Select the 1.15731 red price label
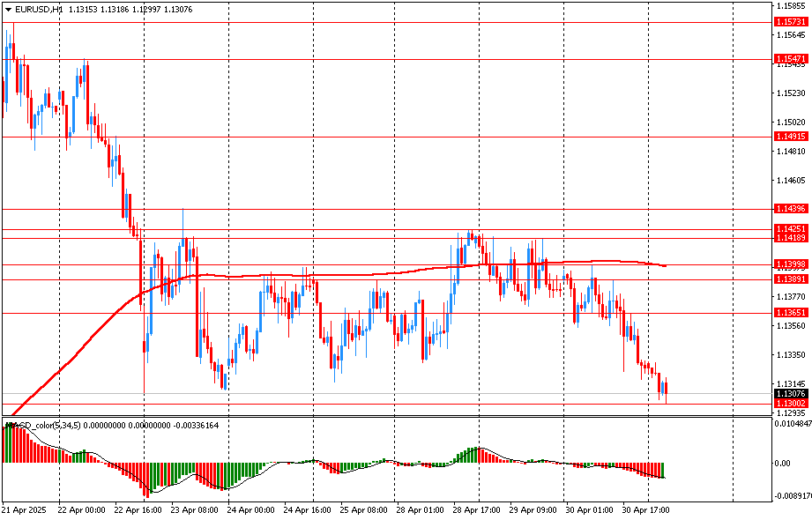 791,21
